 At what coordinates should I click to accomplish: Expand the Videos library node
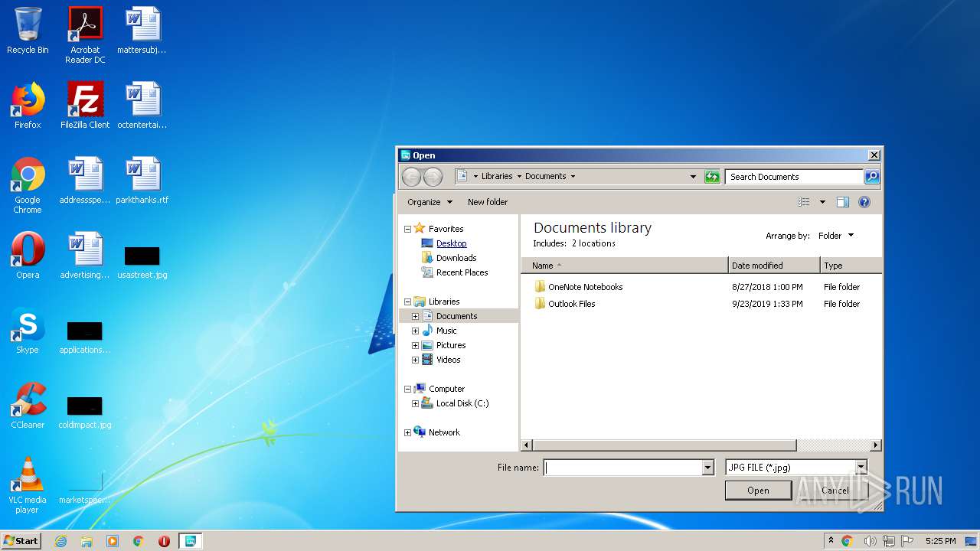416,360
